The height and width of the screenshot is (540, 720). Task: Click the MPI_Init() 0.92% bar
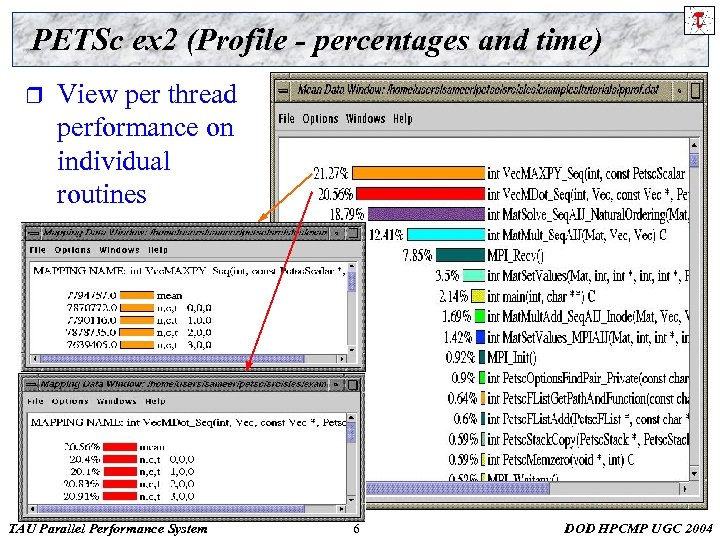pos(482,357)
